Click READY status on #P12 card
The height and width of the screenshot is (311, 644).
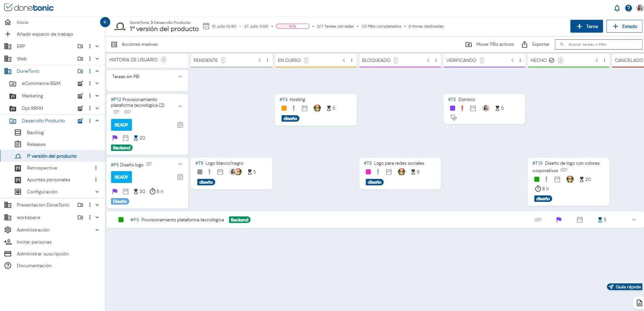coord(121,125)
